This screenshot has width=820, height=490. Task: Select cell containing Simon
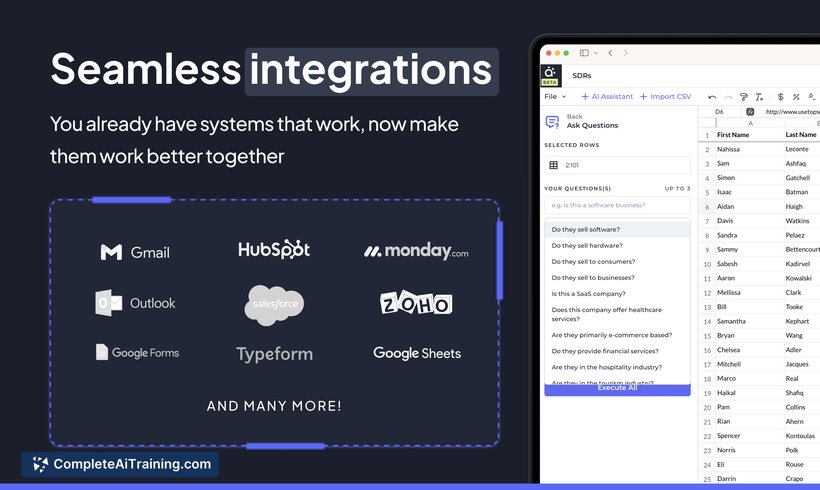tap(750, 178)
